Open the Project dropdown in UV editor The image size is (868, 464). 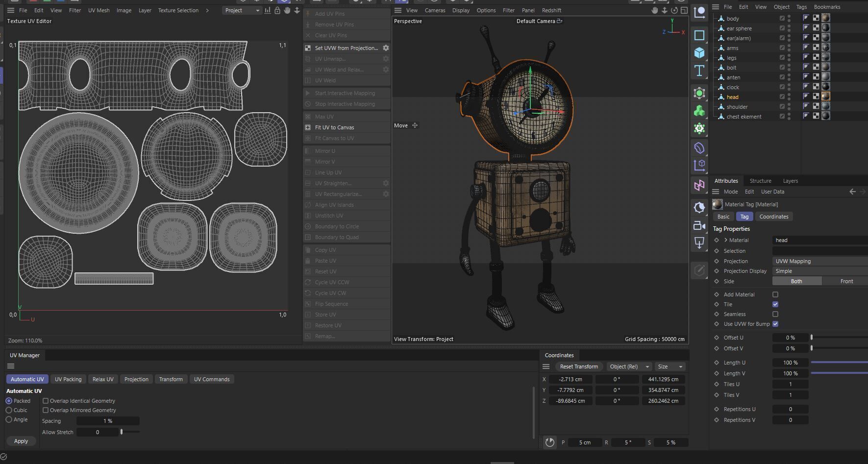click(242, 10)
